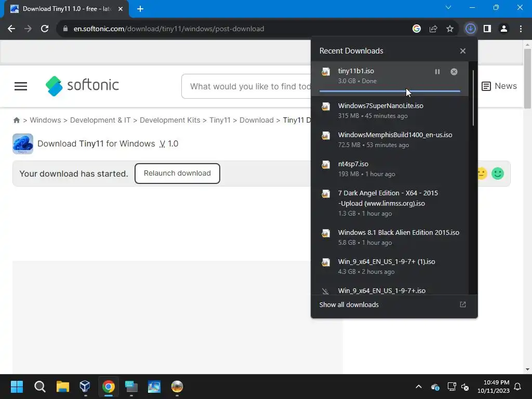The height and width of the screenshot is (399, 532).
Task: Open the Softonic hamburger menu
Action: coord(21,86)
